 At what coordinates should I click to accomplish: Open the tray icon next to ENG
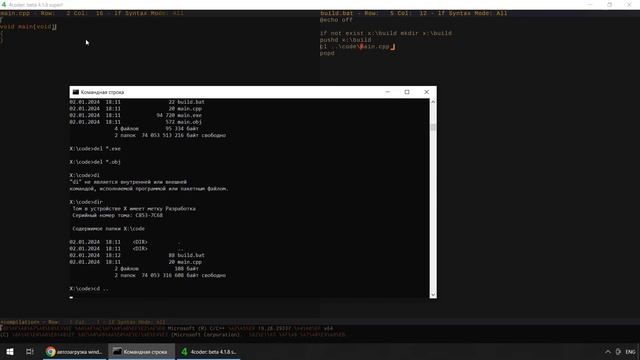click(x=618, y=351)
